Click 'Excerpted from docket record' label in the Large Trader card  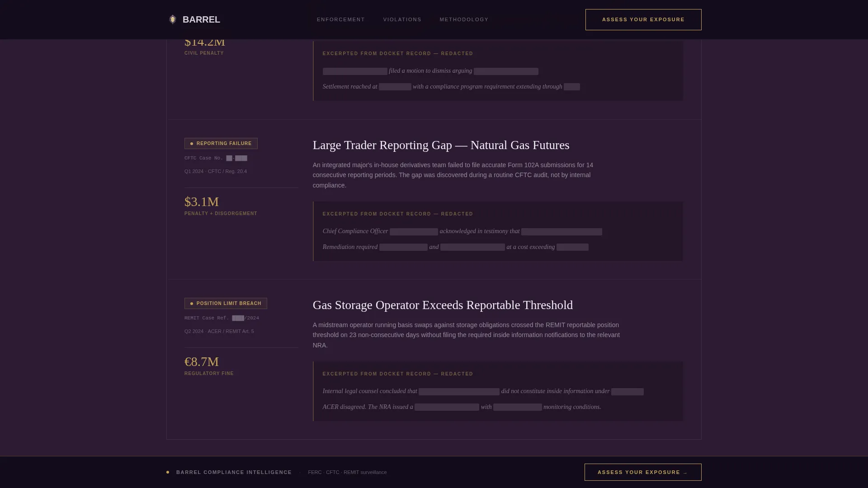point(398,214)
